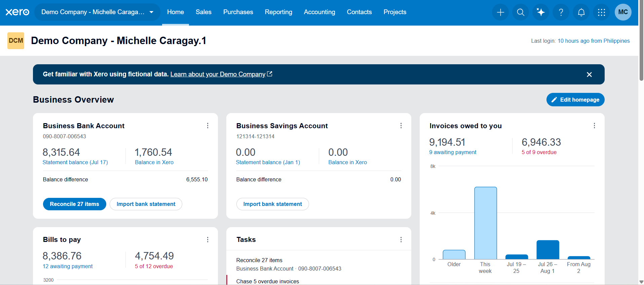Open Business Bank Account options menu
Screen dimensions: 644x285
coord(207,126)
